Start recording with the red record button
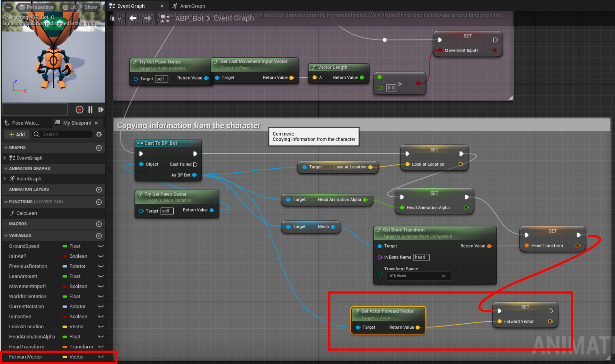 coord(80,110)
